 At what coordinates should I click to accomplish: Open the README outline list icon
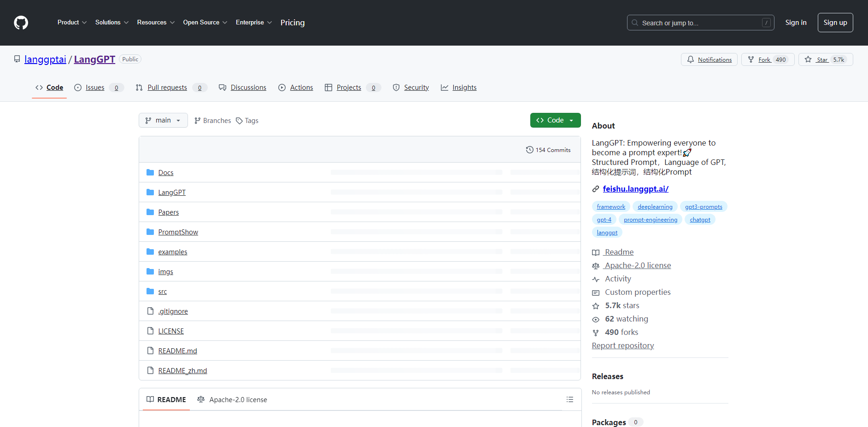[570, 399]
